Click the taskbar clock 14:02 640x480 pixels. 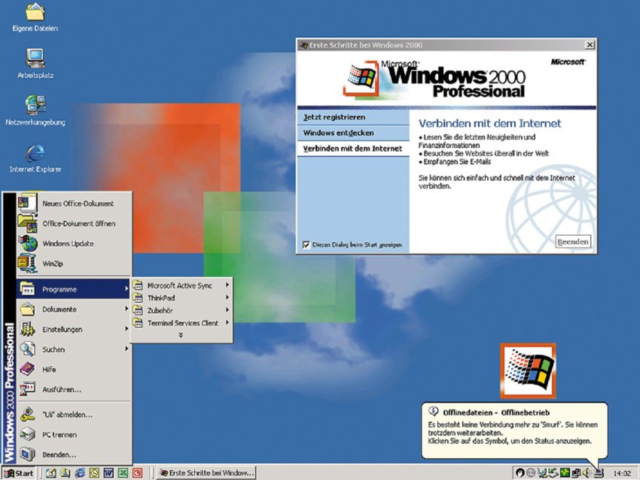tap(622, 473)
